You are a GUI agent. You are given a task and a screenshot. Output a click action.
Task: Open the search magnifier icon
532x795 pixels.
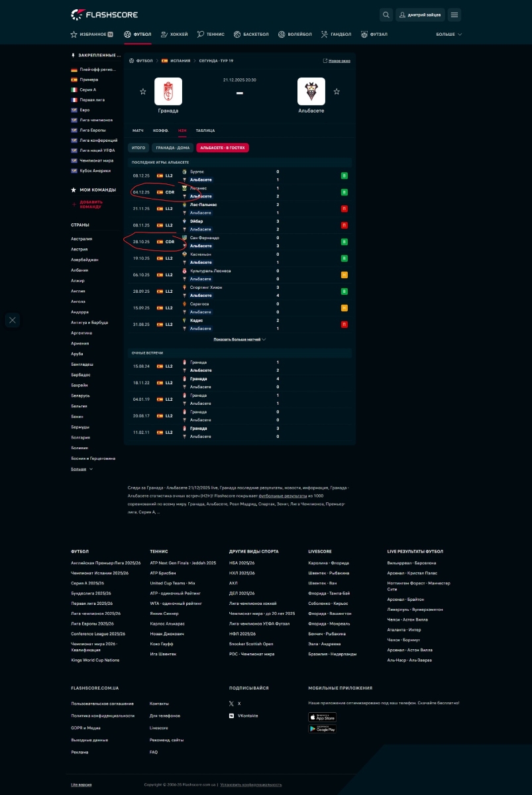386,15
